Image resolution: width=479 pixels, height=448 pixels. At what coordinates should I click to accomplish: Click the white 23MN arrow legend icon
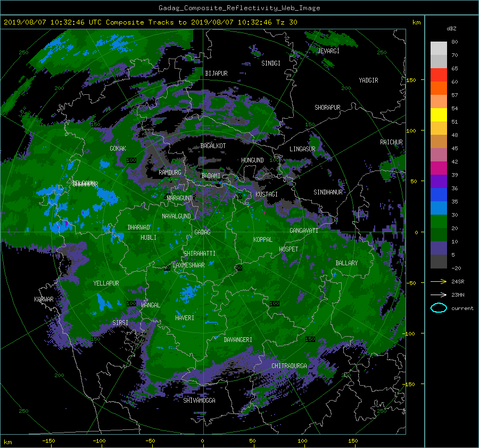(439, 295)
